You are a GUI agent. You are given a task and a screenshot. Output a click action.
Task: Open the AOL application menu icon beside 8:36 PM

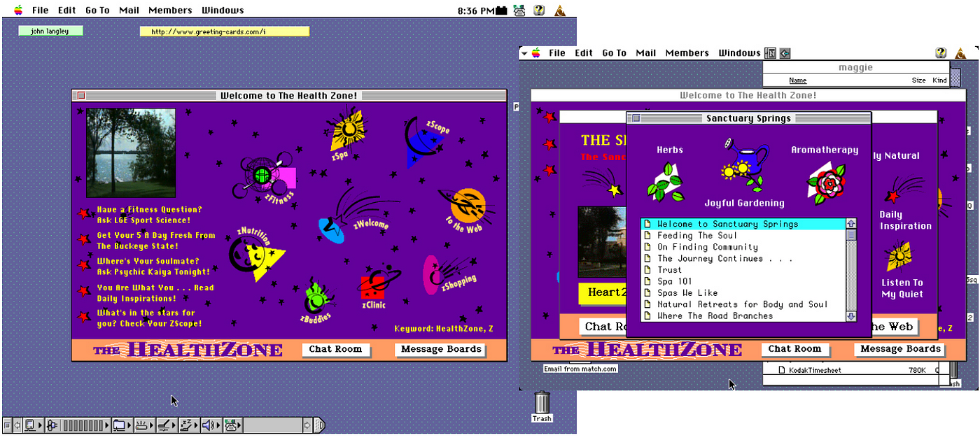[559, 10]
